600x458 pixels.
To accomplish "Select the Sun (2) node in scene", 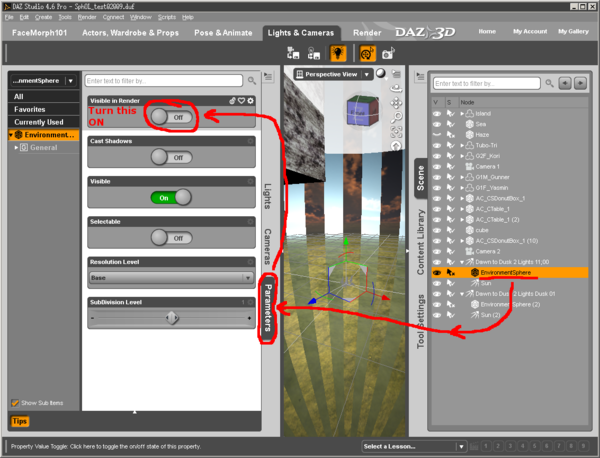I will tap(491, 315).
